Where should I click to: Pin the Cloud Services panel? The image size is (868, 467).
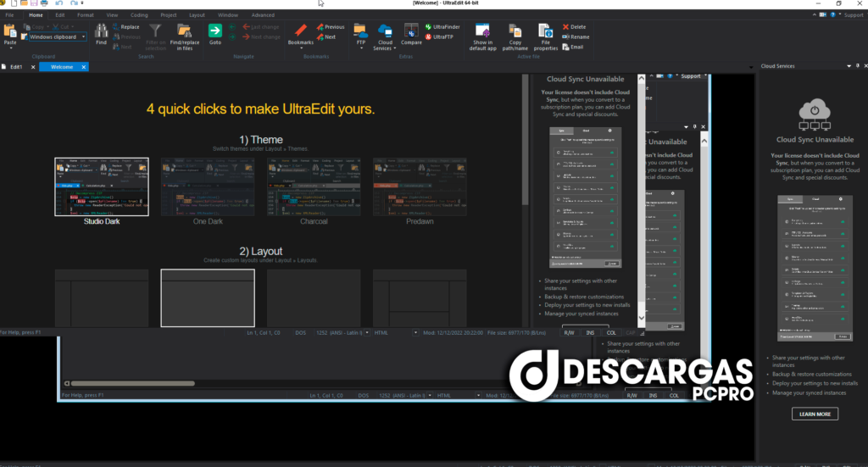[x=858, y=66]
